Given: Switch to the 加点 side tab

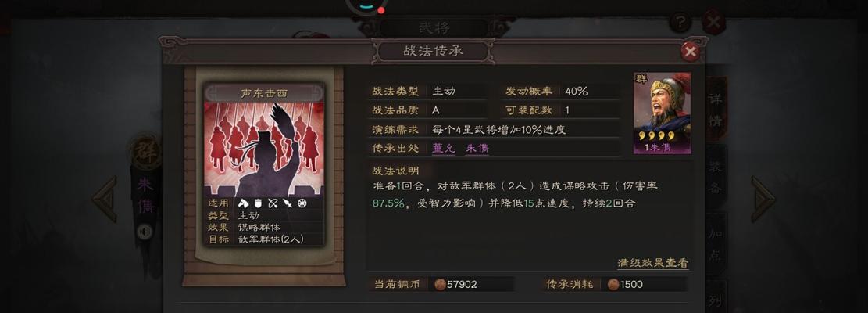Looking at the screenshot, I should click(715, 244).
